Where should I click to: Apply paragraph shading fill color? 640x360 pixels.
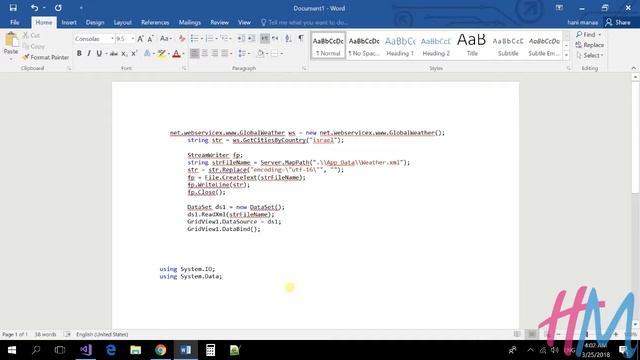click(x=260, y=53)
